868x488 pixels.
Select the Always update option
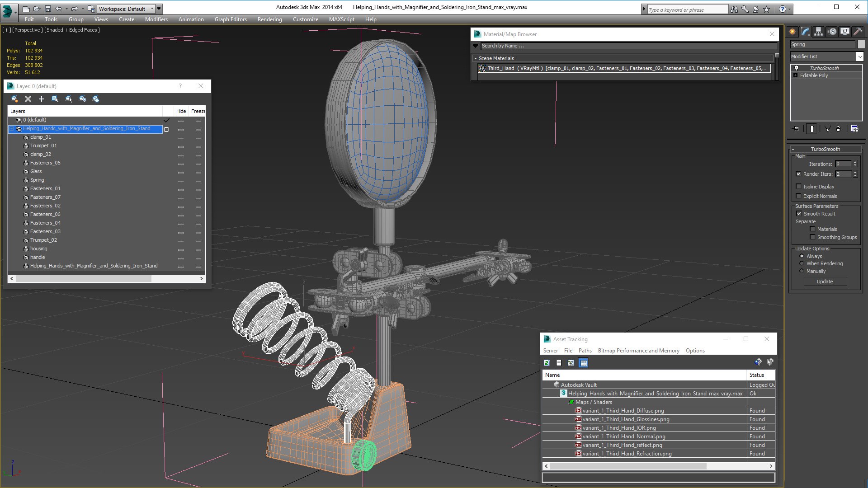click(802, 256)
